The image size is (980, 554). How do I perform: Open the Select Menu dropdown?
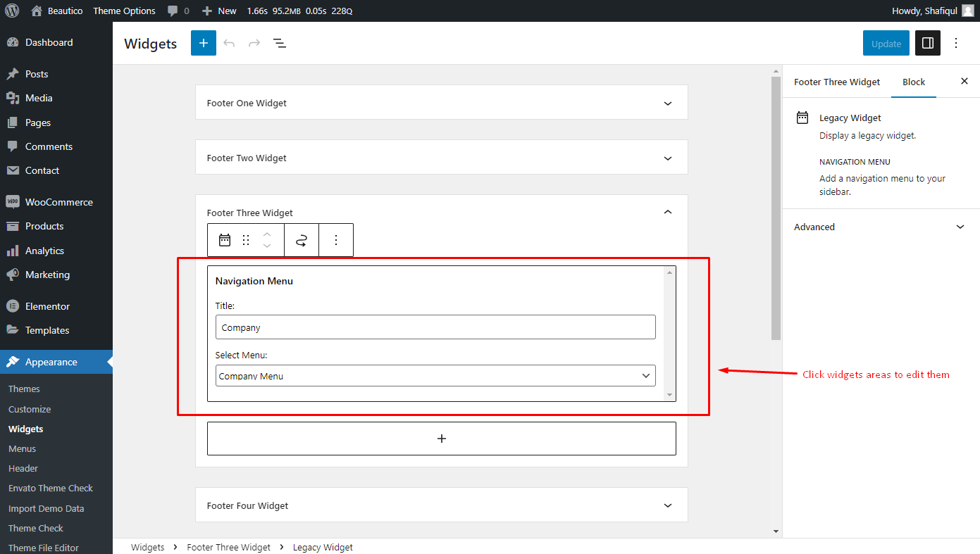(x=435, y=376)
